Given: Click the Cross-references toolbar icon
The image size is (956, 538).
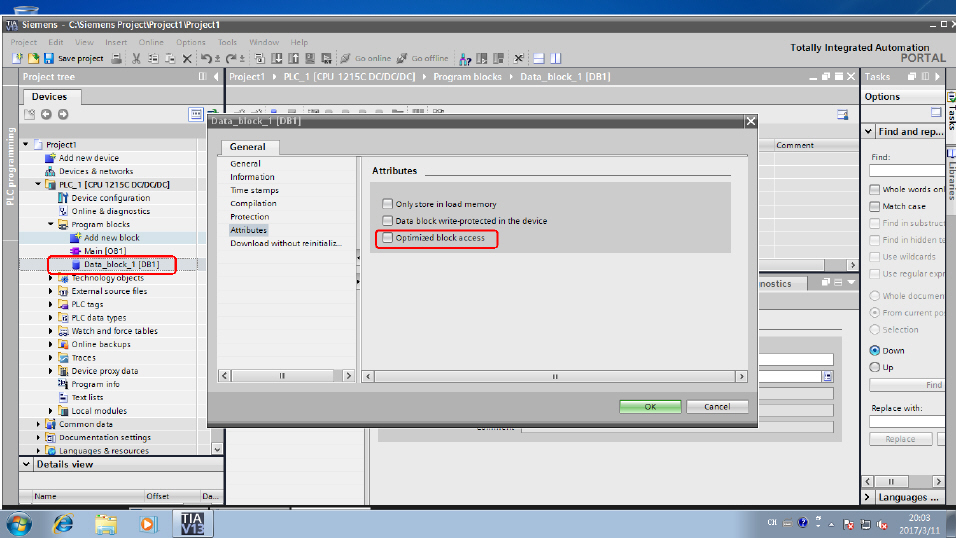Looking at the screenshot, I should (x=518, y=59).
